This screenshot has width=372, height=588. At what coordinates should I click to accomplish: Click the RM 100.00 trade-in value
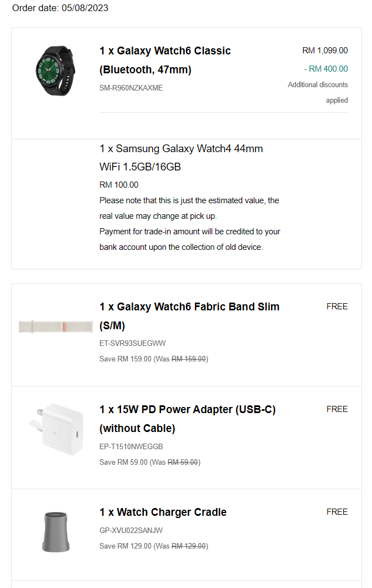coord(119,185)
